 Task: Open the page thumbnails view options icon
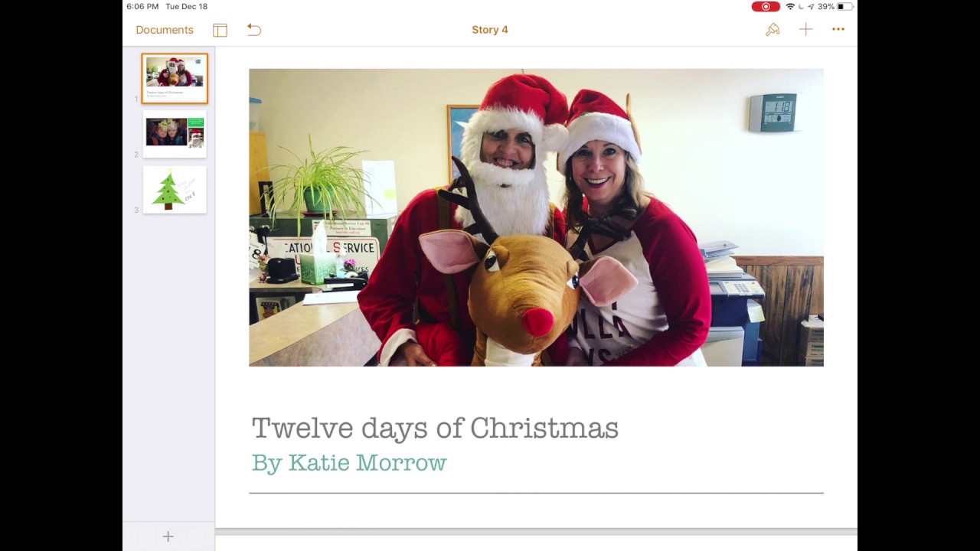coord(220,30)
